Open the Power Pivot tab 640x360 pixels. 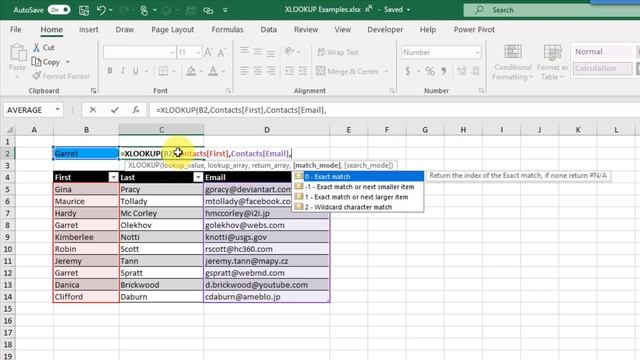pos(474,29)
